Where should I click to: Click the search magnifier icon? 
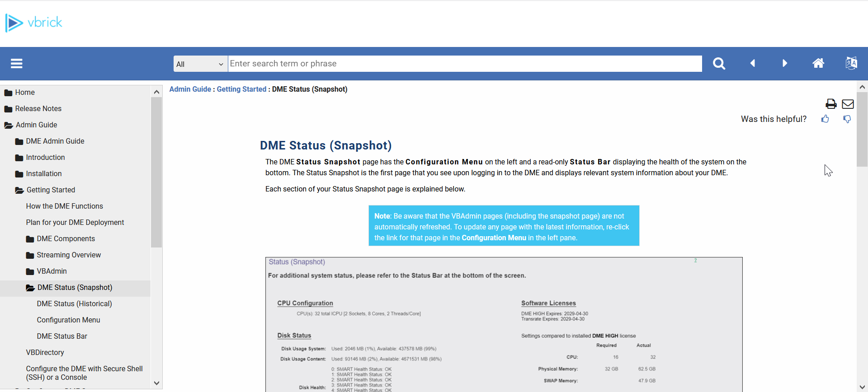[719, 64]
